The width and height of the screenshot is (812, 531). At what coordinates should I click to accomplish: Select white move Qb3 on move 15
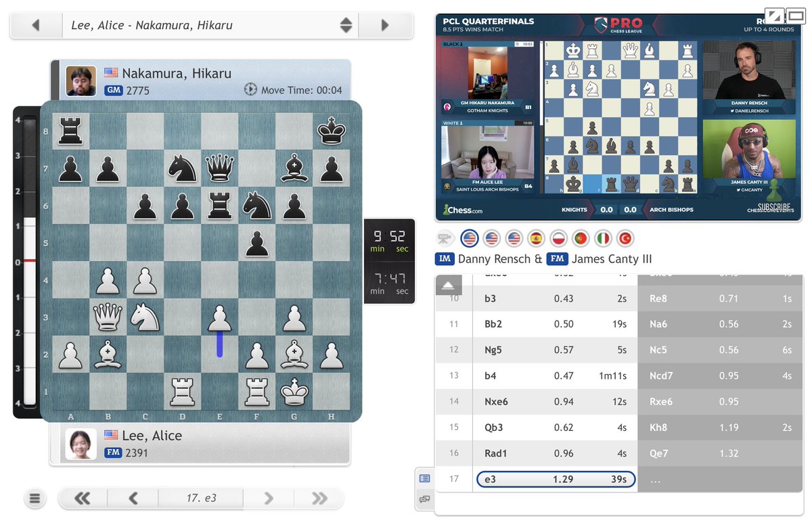[556, 428]
